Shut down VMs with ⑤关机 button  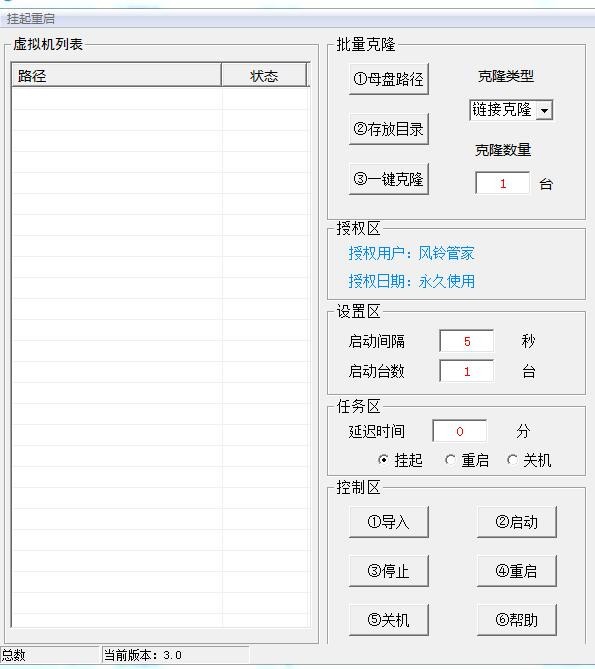389,620
